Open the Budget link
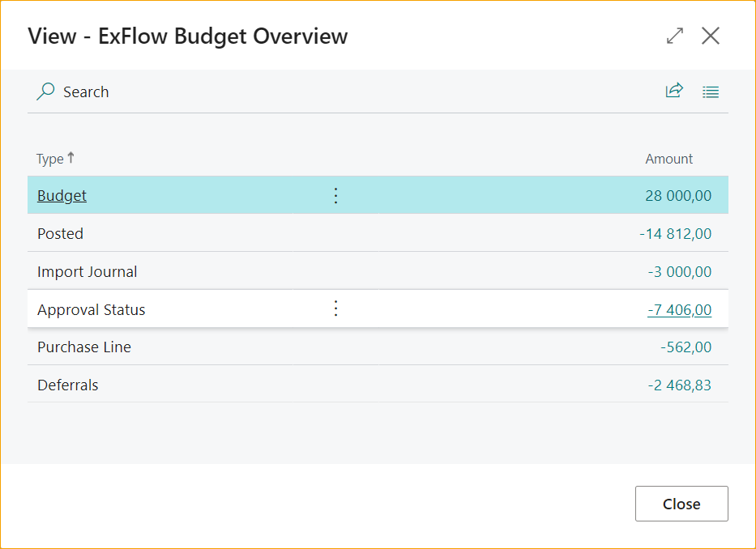The width and height of the screenshot is (756, 549). [x=62, y=195]
